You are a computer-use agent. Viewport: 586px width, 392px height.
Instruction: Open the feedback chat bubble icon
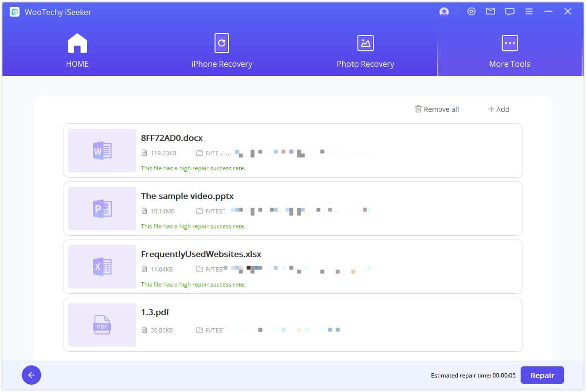tap(509, 12)
